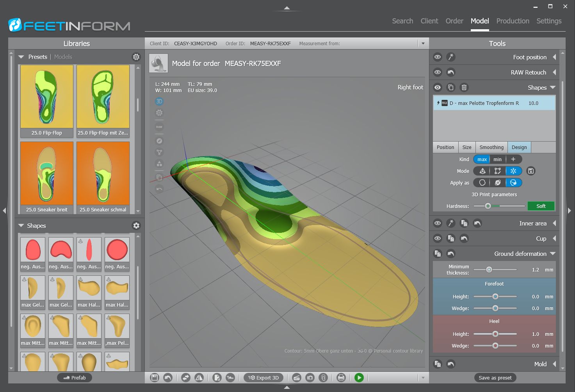This screenshot has width=575, height=392.
Task: Click the printer icon on bottom toolbar
Action: [x=341, y=378]
